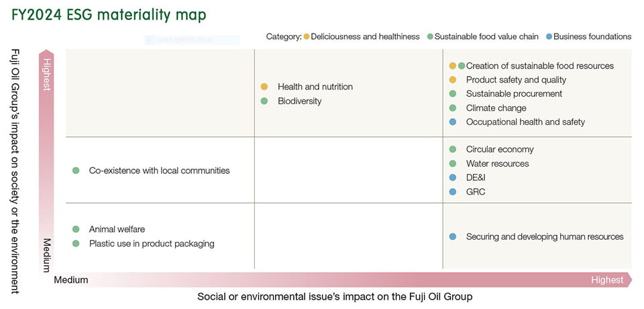Click the blue dot beside DE&I
Image resolution: width=644 pixels, height=309 pixels.
click(453, 177)
